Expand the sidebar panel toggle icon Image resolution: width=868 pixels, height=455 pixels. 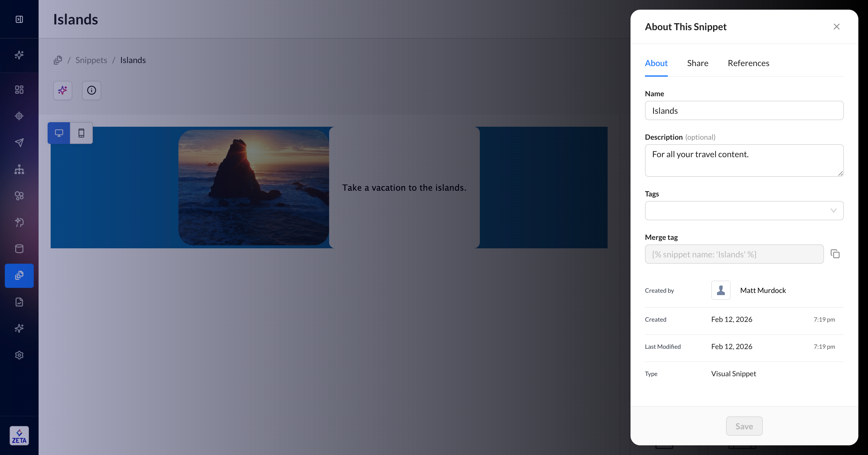(19, 19)
